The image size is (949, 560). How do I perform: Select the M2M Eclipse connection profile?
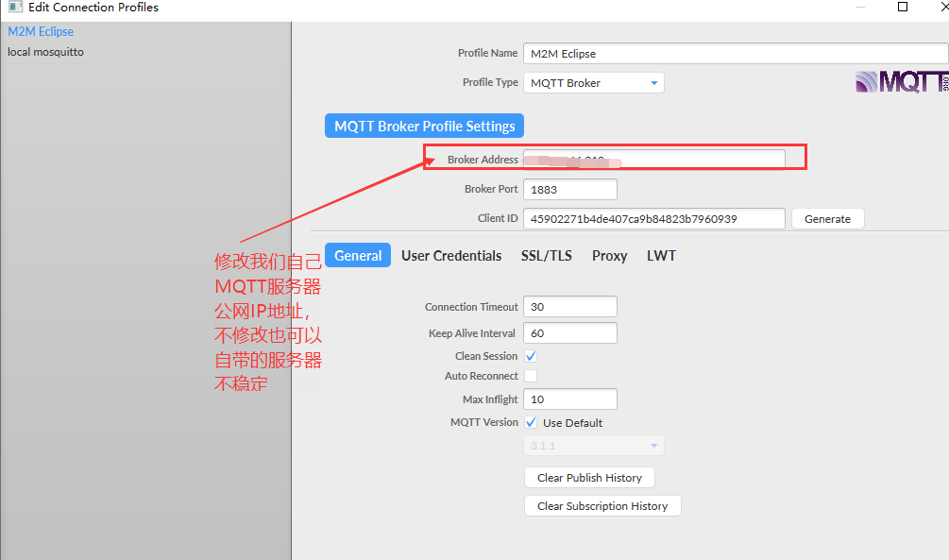coord(41,31)
